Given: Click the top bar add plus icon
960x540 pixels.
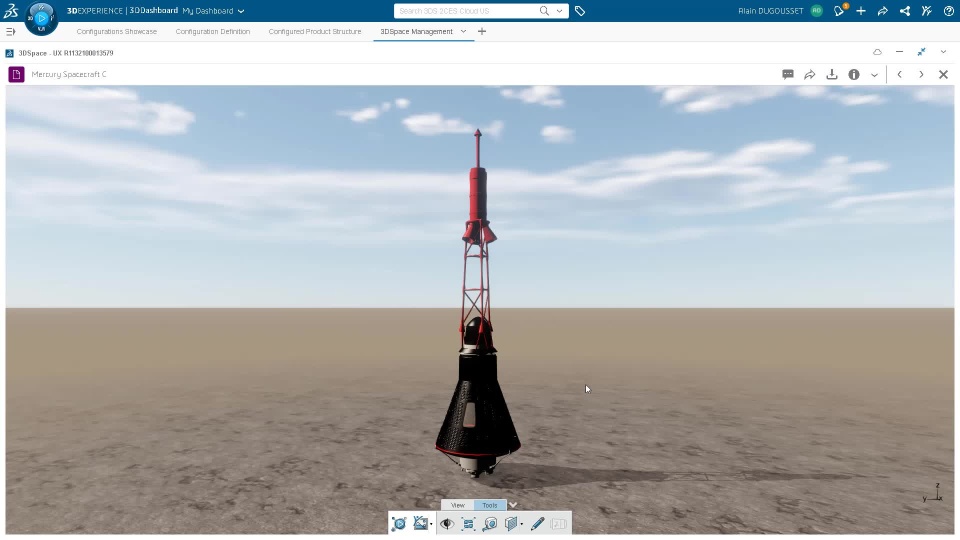Looking at the screenshot, I should pos(861,10).
